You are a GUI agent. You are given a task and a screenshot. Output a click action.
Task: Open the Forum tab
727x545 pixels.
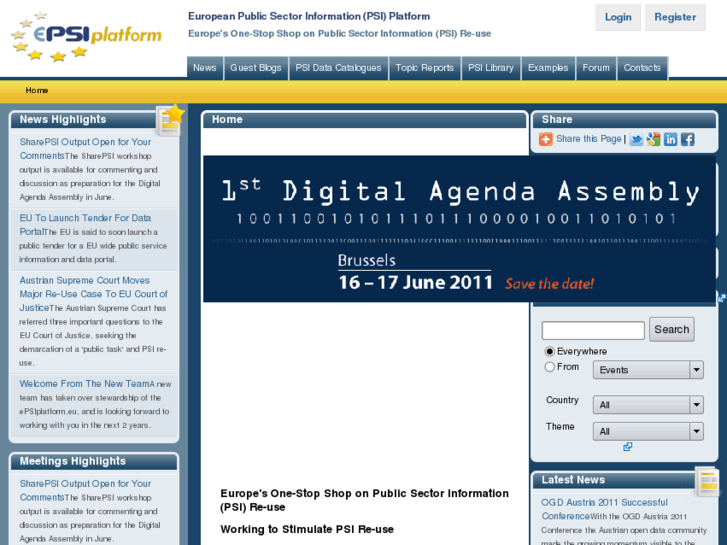coord(596,68)
